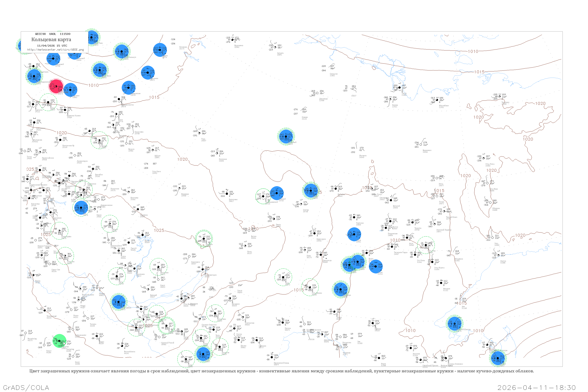This screenshot has height=392, width=588.
Task: Click the dashed green circle at Ust-Maya station
Action: pos(426,245)
